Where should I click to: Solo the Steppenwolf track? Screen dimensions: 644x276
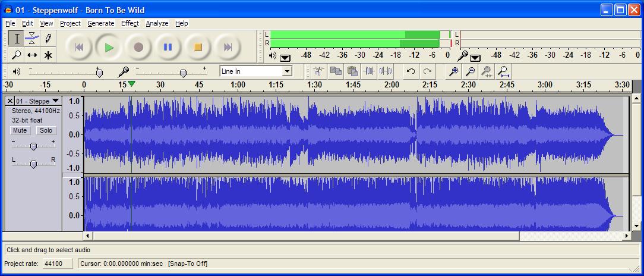point(46,130)
